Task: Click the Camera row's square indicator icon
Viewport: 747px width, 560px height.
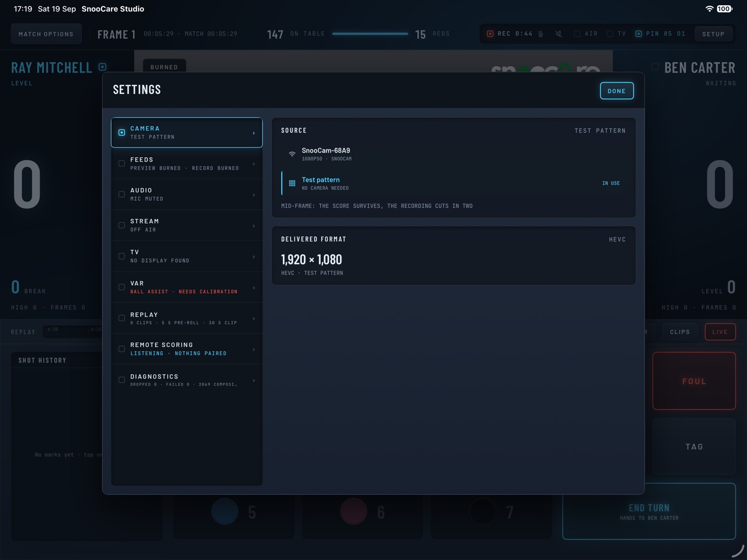Action: (122, 132)
